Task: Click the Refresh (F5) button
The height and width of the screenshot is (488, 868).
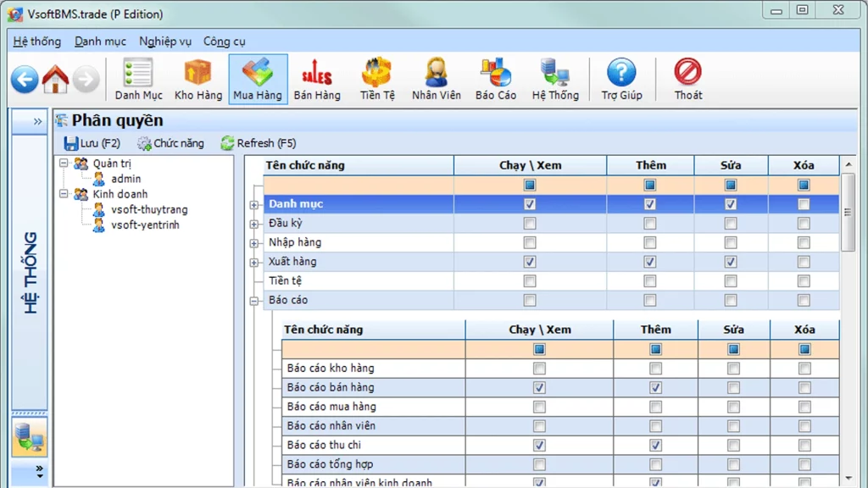Action: point(258,143)
